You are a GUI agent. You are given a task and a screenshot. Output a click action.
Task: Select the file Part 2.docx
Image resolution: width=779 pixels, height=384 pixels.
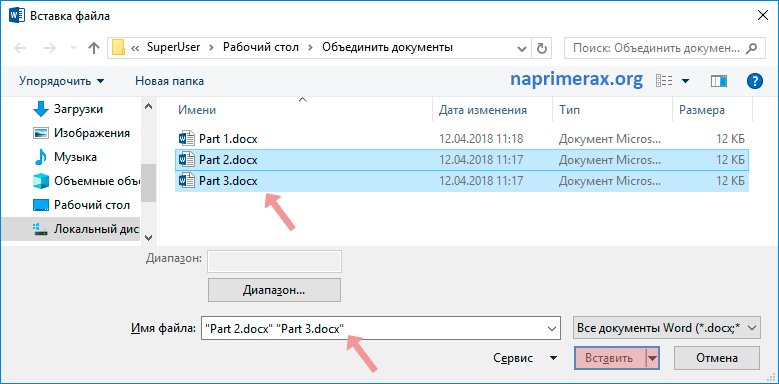(x=462, y=159)
